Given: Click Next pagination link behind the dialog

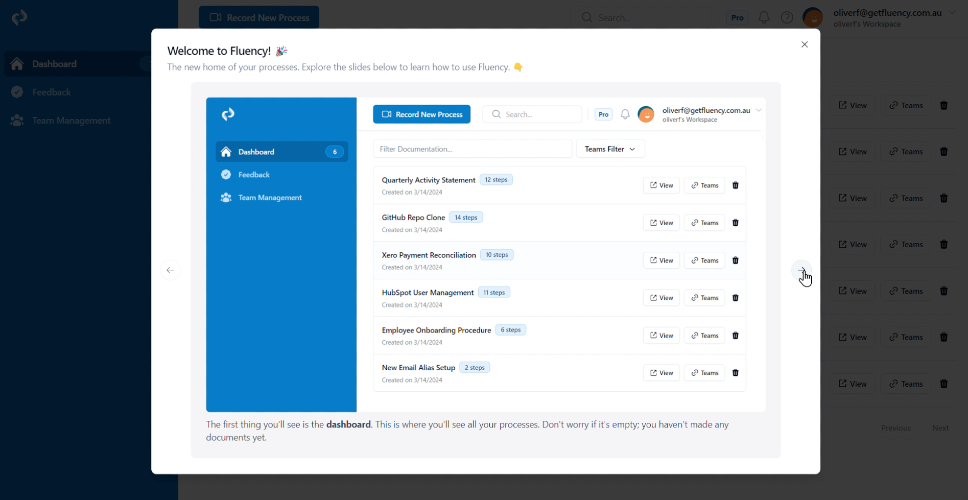Looking at the screenshot, I should pyautogui.click(x=940, y=428).
